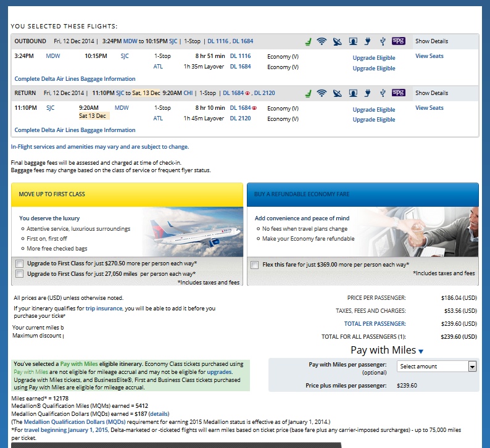Click the Wi-Fi icon on the outbound flight
This screenshot has width=490, height=448.
(x=322, y=42)
